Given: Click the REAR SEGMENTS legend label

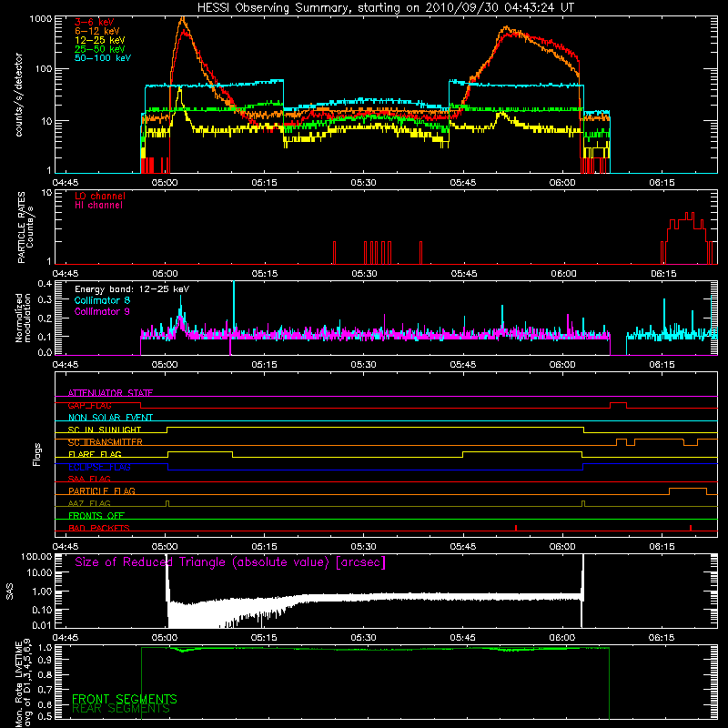Looking at the screenshot, I should (x=121, y=709).
